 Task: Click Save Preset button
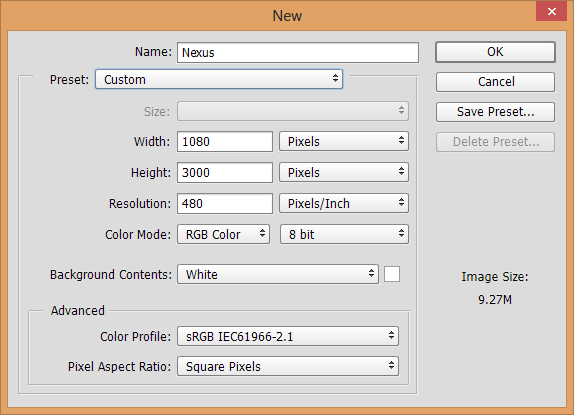click(495, 112)
